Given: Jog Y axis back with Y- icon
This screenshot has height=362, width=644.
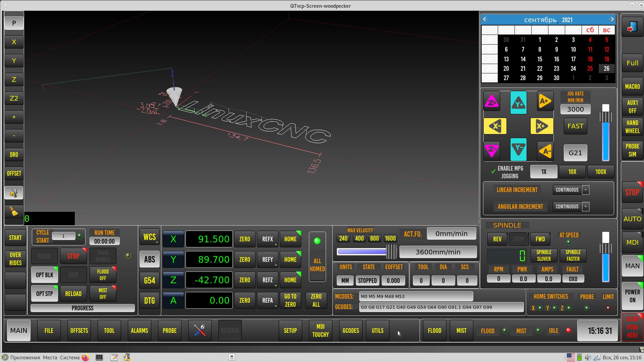Looking at the screenshot, I should click(x=519, y=149).
